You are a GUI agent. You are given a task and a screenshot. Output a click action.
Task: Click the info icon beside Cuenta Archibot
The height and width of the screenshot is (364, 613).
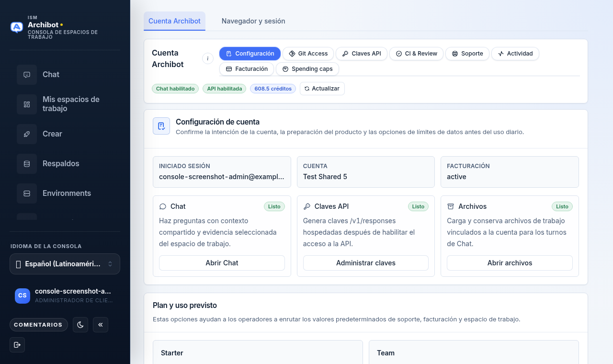207,58
